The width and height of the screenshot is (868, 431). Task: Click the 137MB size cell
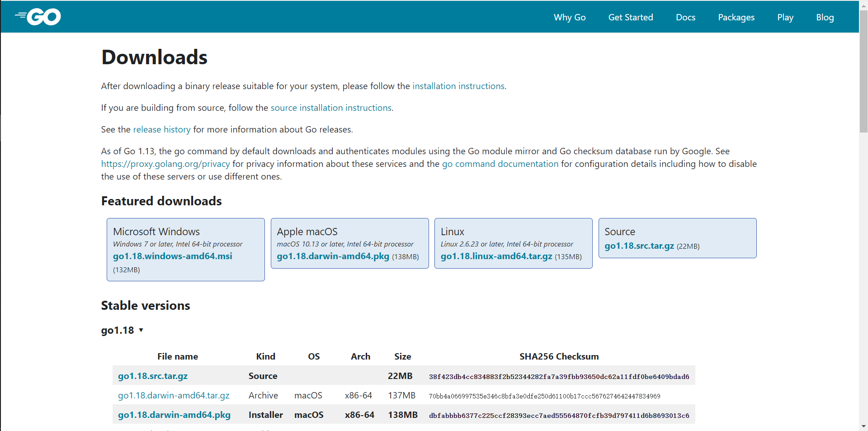pyautogui.click(x=401, y=395)
